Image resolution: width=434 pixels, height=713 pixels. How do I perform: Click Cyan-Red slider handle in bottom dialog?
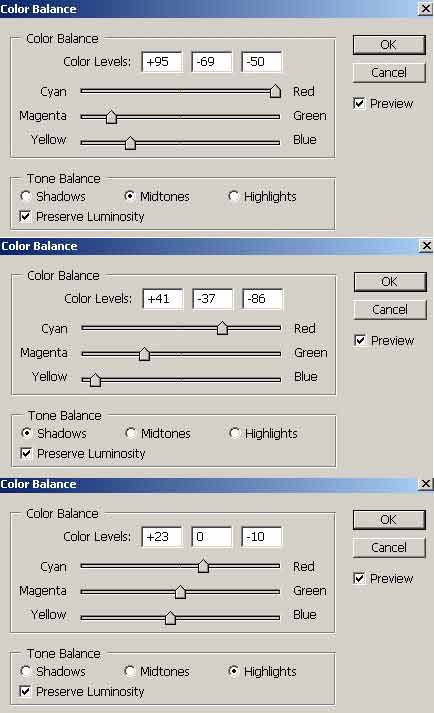(x=203, y=566)
